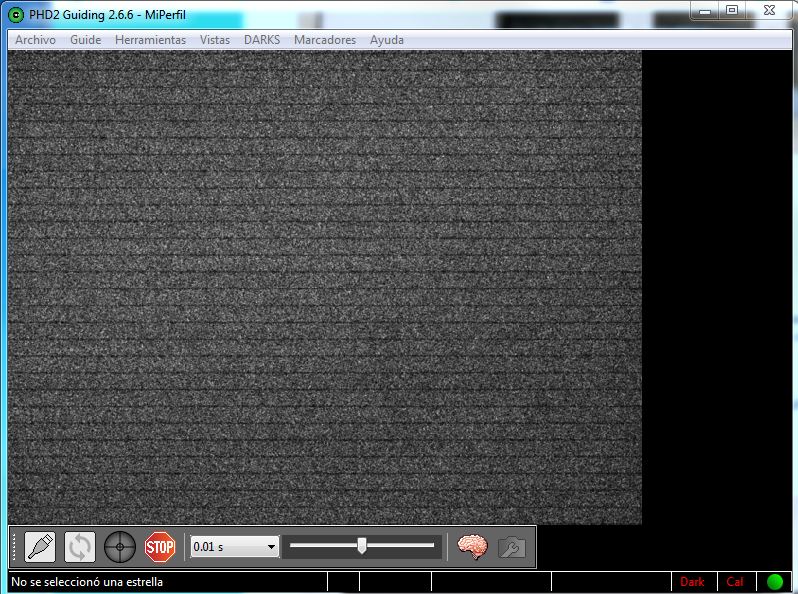Click the gamma slider handle
The image size is (798, 594).
(362, 546)
